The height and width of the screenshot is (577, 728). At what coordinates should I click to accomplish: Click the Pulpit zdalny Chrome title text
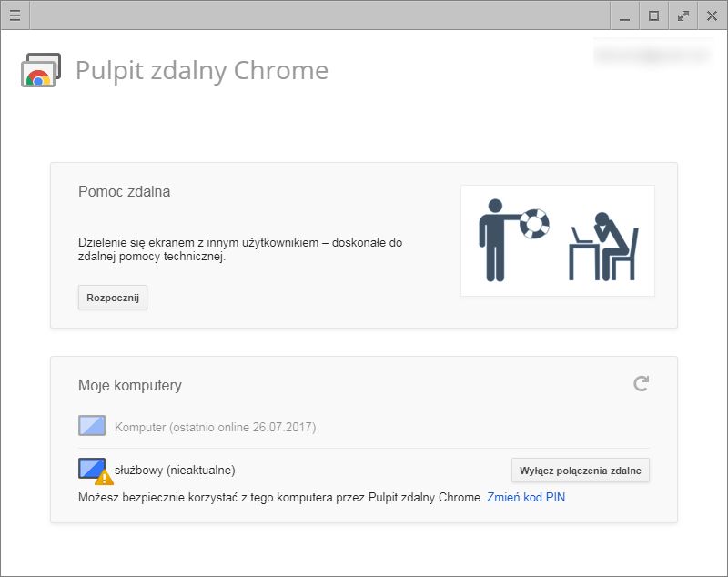[202, 71]
